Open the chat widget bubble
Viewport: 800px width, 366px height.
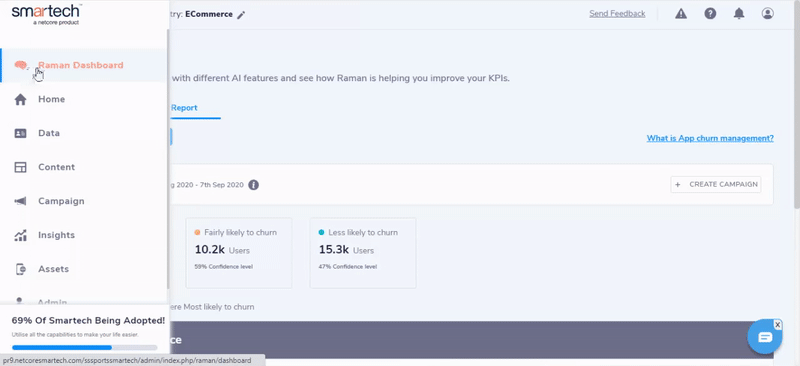pos(765,337)
